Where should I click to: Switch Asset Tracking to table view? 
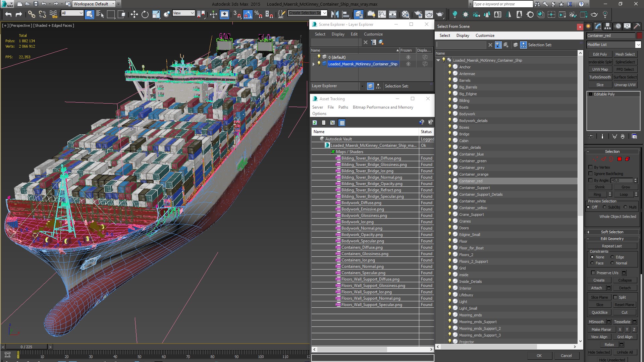click(342, 123)
